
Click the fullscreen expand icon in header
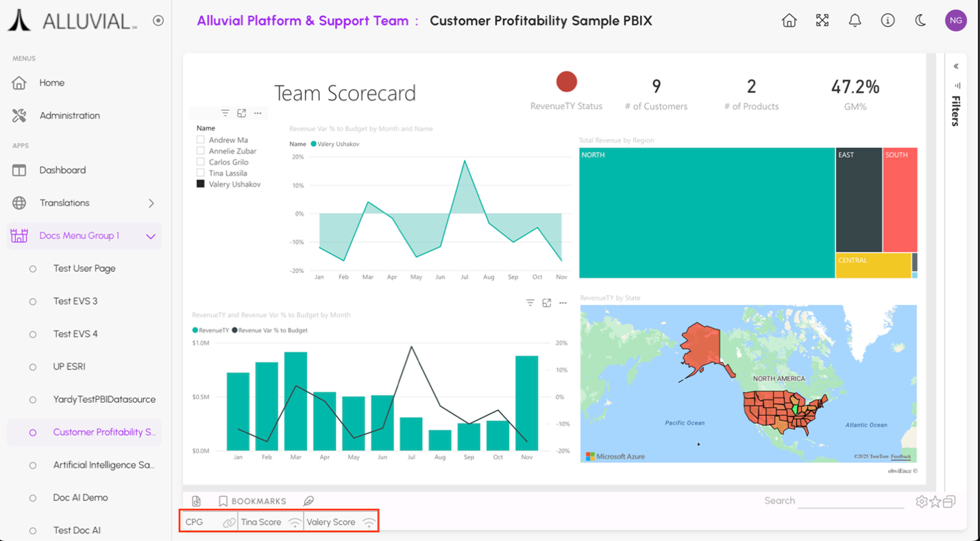(x=822, y=21)
